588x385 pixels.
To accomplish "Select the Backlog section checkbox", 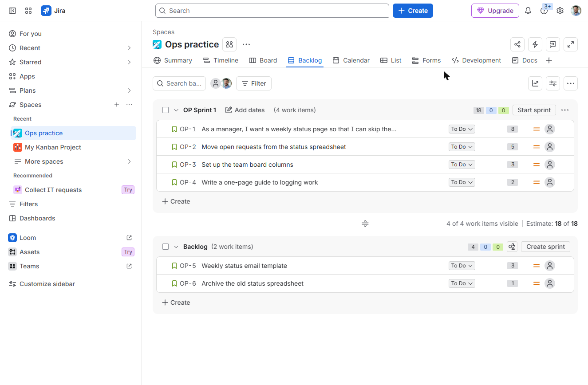I will (166, 247).
